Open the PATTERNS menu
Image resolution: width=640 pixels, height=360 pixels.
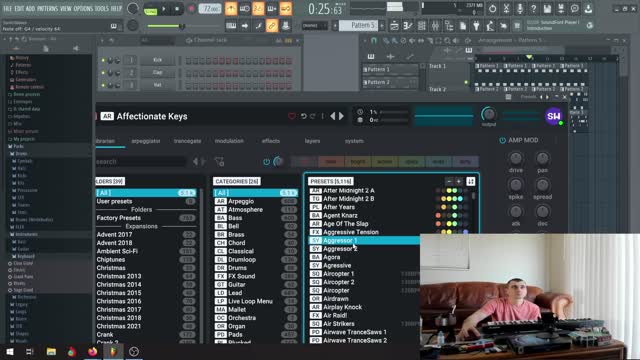tap(48, 9)
